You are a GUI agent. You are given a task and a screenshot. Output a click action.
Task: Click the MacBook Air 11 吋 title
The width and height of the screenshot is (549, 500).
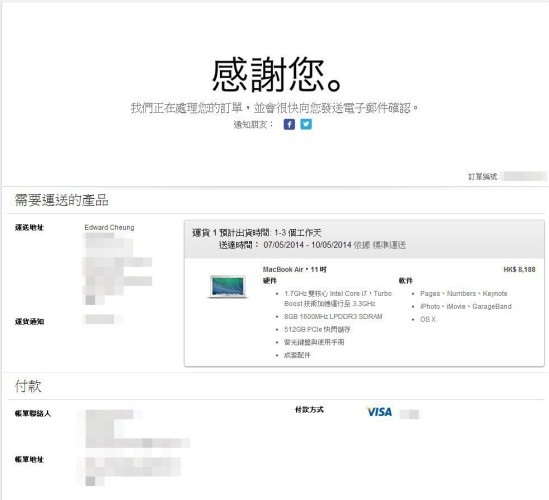pos(294,269)
